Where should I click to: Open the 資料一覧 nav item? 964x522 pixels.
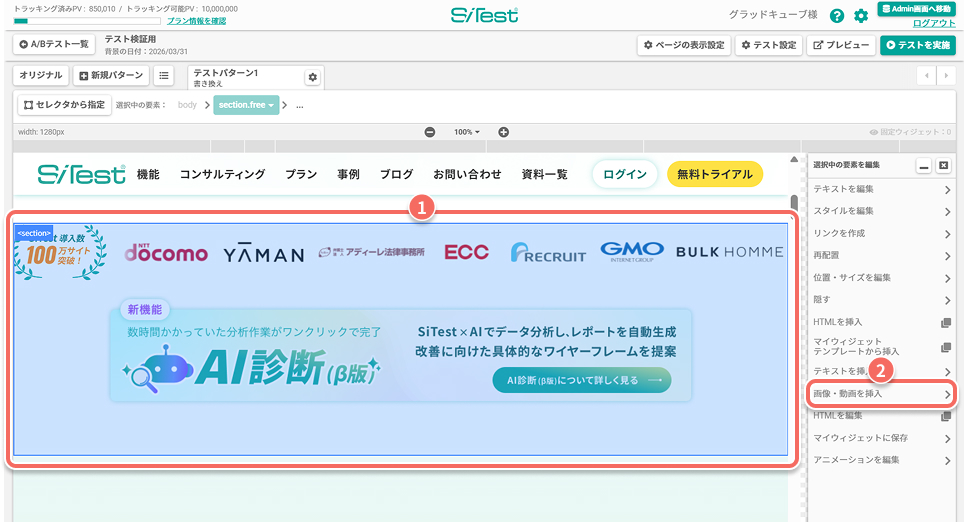pyautogui.click(x=545, y=175)
